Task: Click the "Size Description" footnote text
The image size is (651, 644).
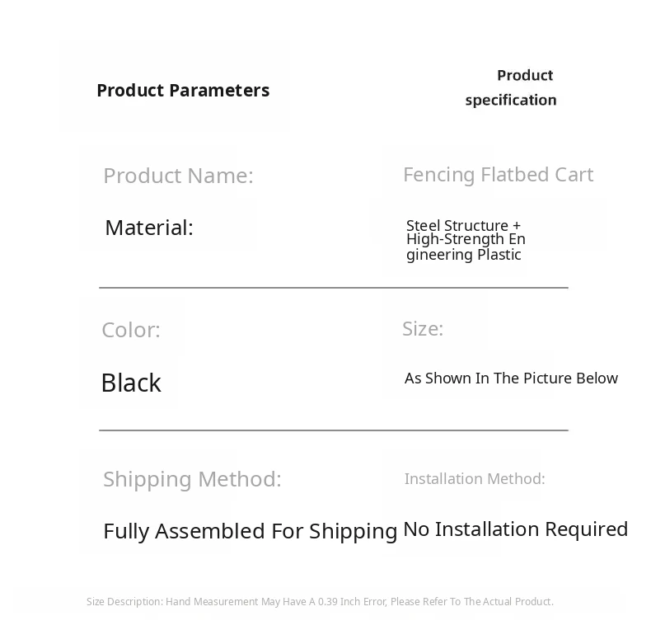Action: pos(124,602)
